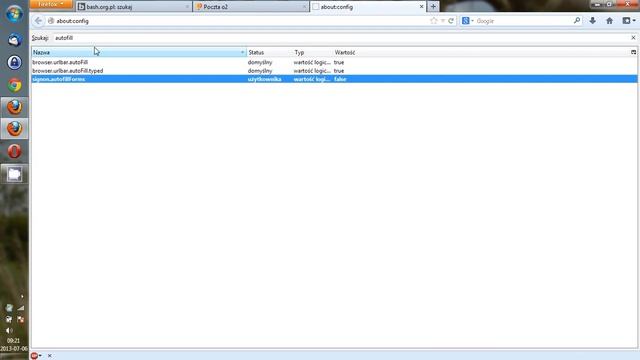The height and width of the screenshot is (360, 640).
Task: Go to the home page
Action: pos(609,21)
